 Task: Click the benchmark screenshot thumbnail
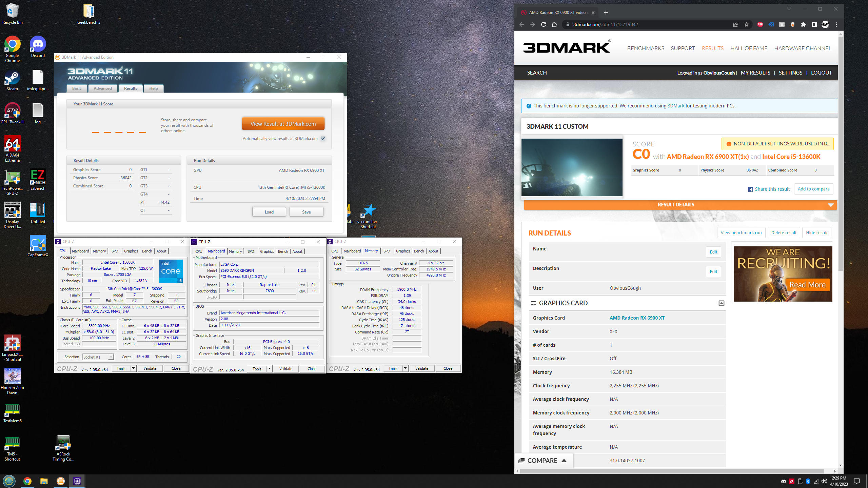point(572,167)
